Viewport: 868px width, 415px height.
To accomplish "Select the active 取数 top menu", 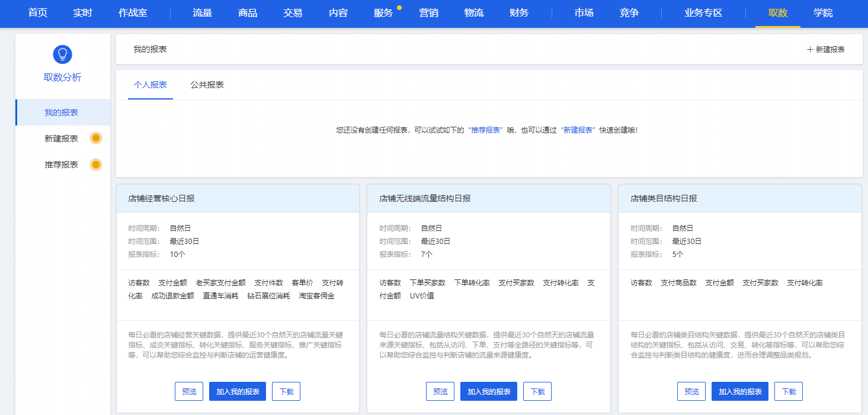I will click(778, 13).
